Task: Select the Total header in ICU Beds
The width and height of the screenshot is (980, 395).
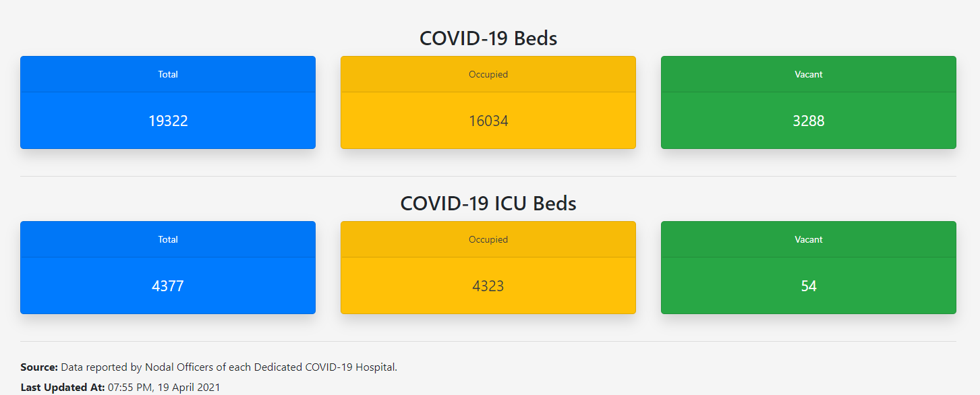Action: (168, 239)
